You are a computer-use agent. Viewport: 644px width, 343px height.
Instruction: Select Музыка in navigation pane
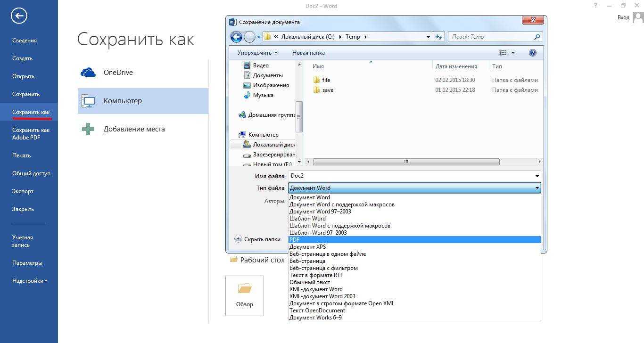pos(258,95)
